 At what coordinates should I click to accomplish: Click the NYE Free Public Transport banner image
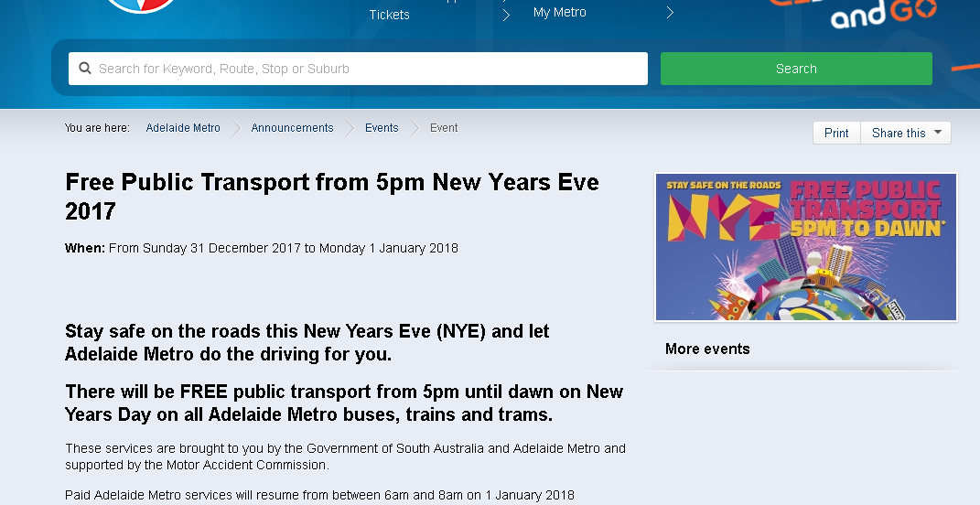(x=805, y=247)
